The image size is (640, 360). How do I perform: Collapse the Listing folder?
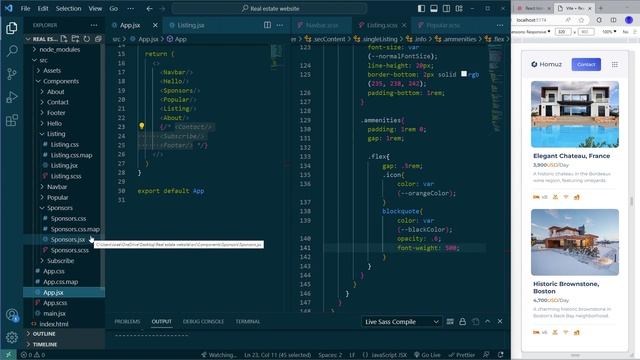56,134
